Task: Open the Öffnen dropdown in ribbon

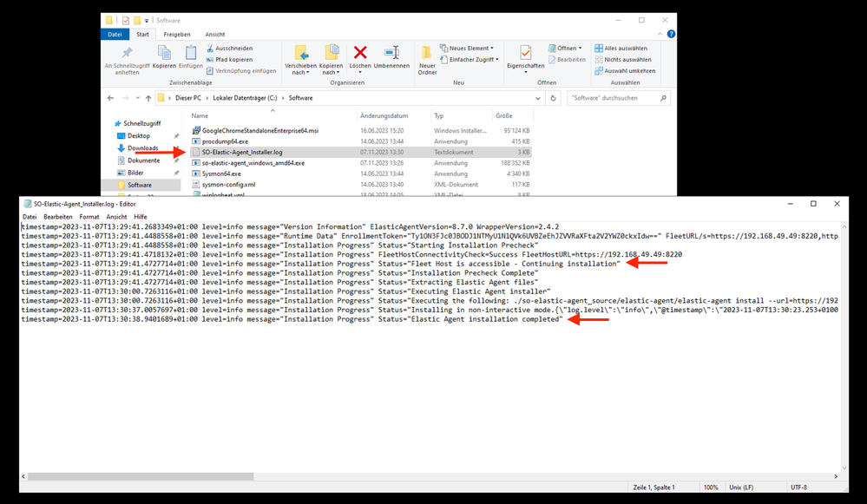Action: coord(565,48)
